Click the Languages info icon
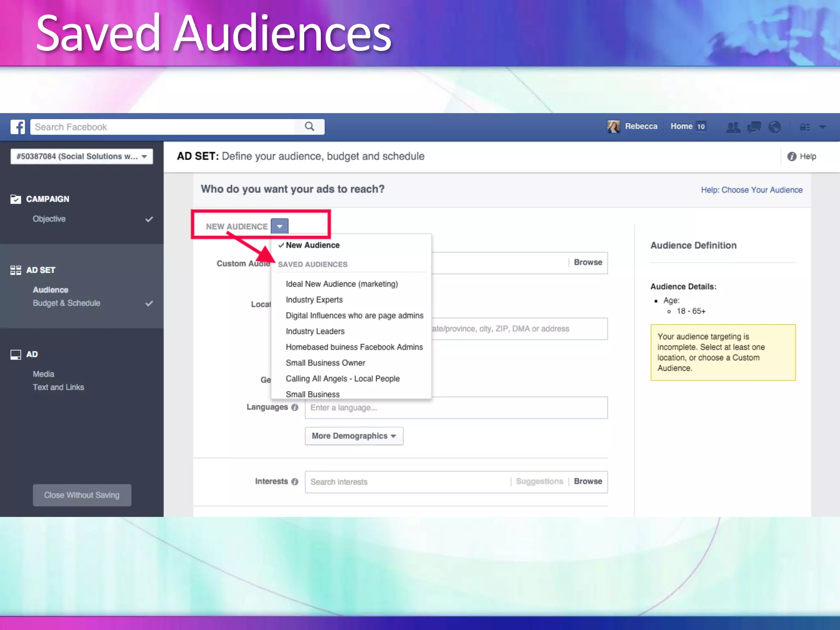Viewport: 840px width, 630px height. click(x=295, y=407)
